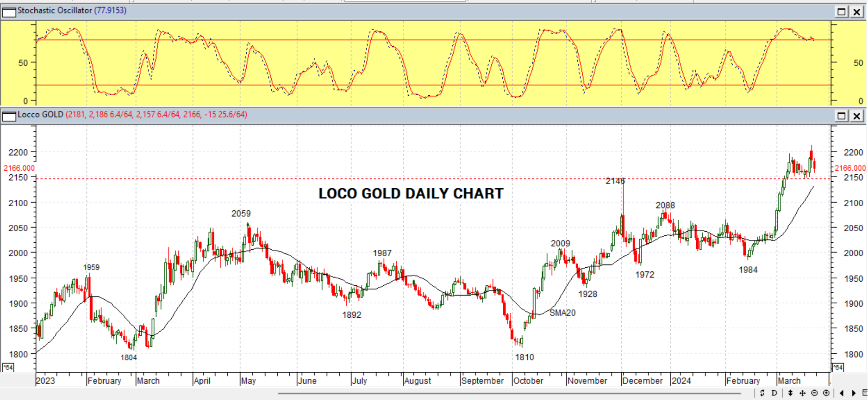Click the 2009 high annotation

(560, 243)
